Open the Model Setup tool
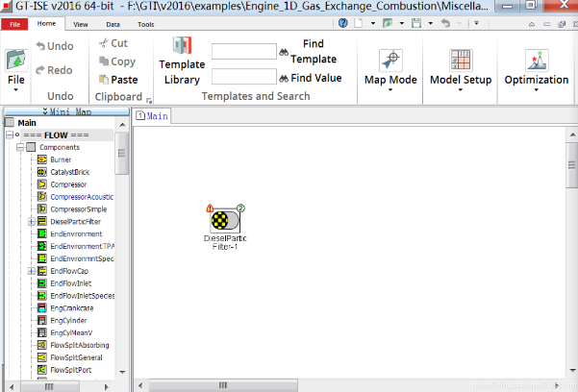Viewport: 578px width, 392px height. click(460, 61)
